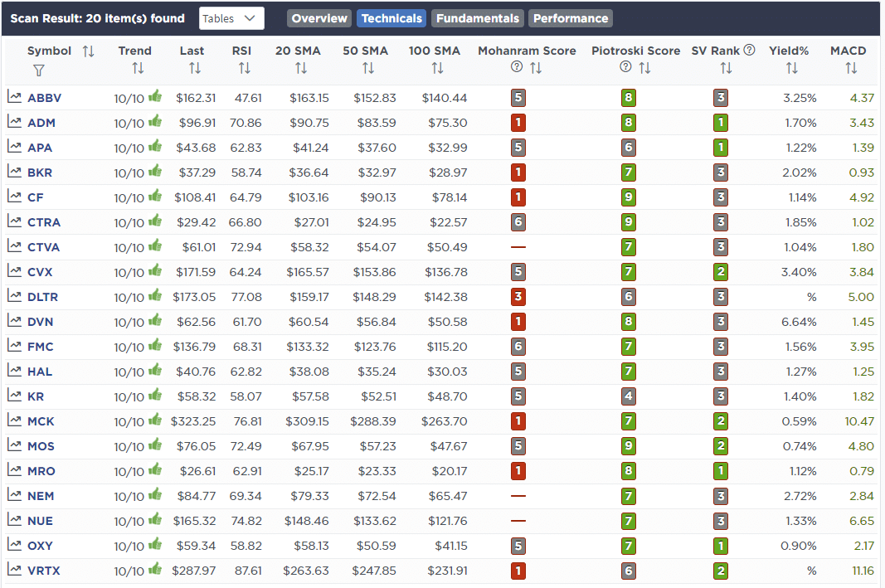Click the Mohanram Score help question mark
885x588 pixels.
coord(517,68)
